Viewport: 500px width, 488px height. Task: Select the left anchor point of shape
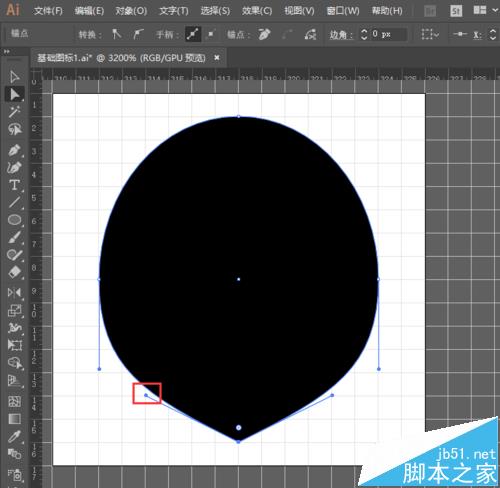[99, 279]
